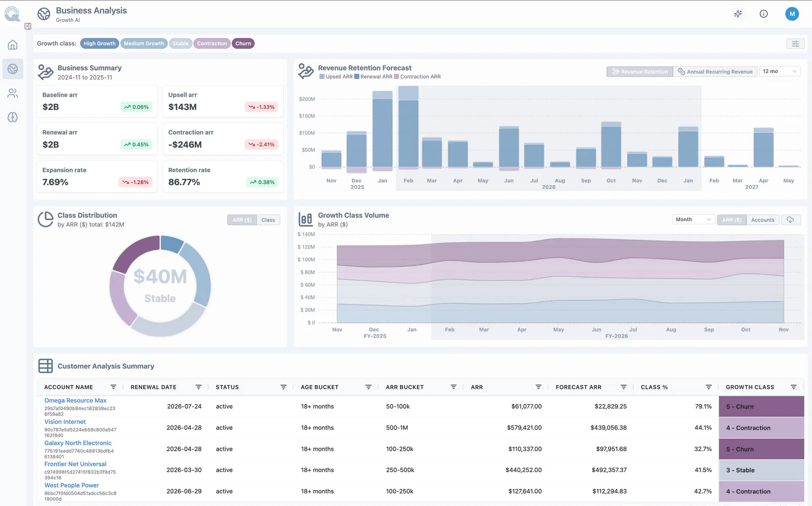Collapse the sidebar panel toggle icon
This screenshot has width=812, height=506.
[28, 26]
